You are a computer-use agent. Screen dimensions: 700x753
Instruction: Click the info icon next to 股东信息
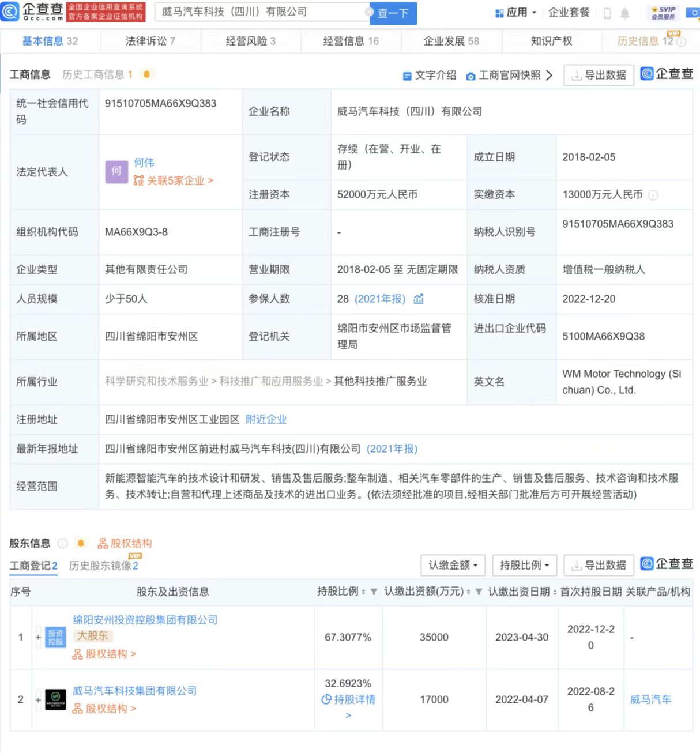tap(63, 543)
